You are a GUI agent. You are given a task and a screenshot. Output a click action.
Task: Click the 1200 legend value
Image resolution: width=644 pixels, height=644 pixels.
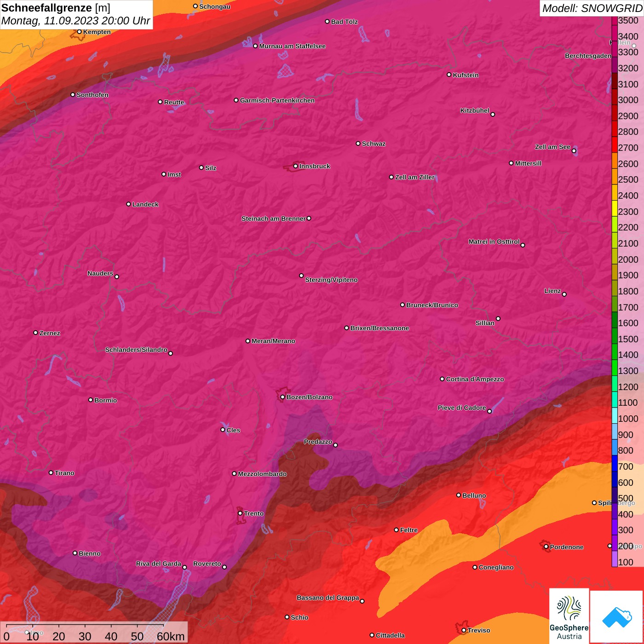(x=628, y=387)
